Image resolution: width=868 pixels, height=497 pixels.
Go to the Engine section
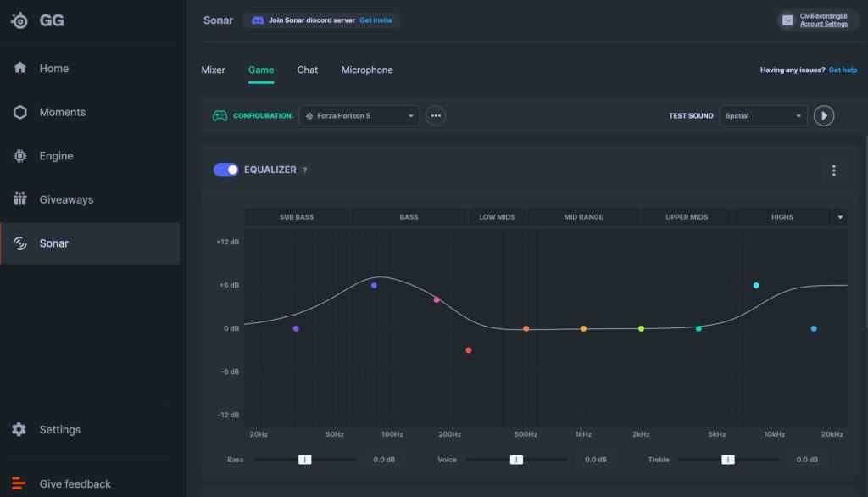point(56,156)
